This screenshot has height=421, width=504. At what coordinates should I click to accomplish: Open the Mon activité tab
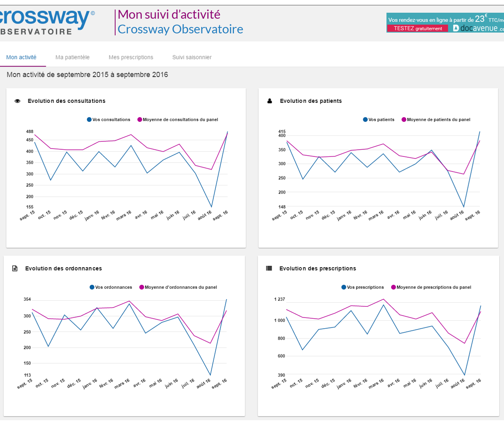click(22, 57)
